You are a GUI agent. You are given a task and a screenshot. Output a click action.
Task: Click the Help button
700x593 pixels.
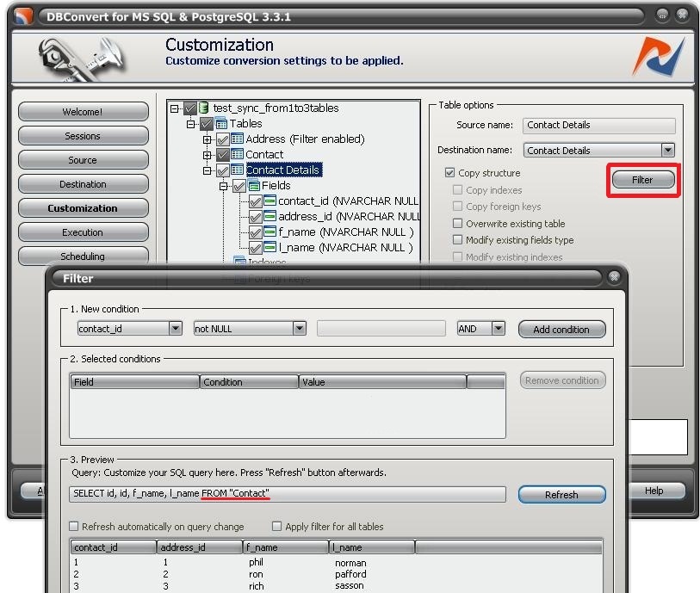click(x=654, y=491)
